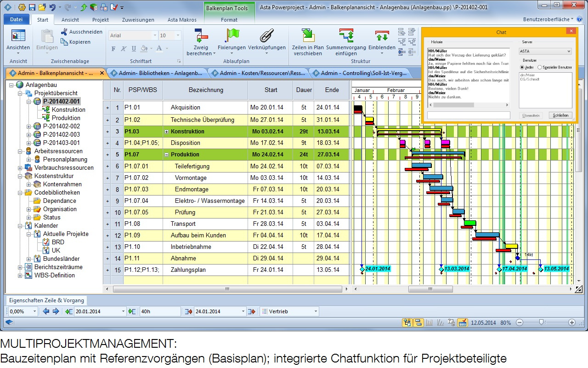Expand the Berichtszeiträume tree node
Screen dimensions: 588x368
20,267
